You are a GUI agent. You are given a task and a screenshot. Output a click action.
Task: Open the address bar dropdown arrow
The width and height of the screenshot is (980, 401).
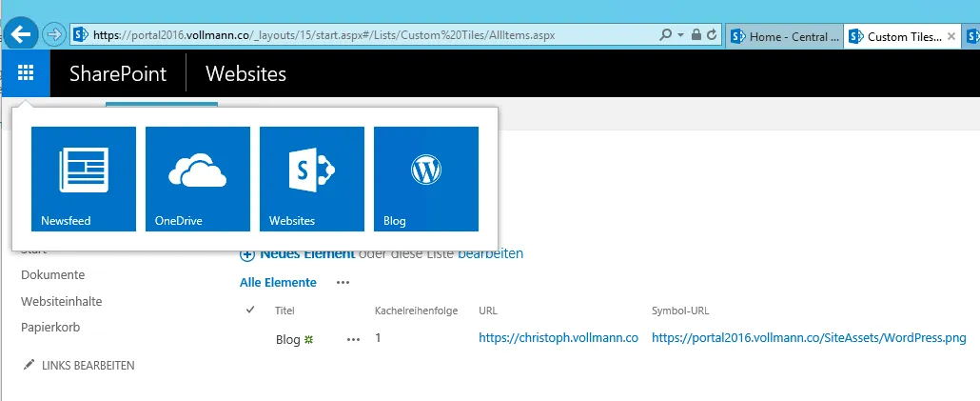tap(680, 35)
